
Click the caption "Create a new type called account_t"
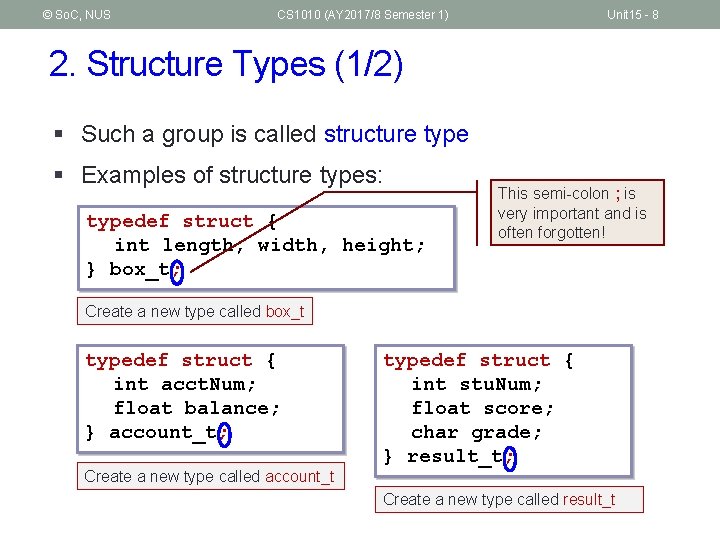coord(211,476)
